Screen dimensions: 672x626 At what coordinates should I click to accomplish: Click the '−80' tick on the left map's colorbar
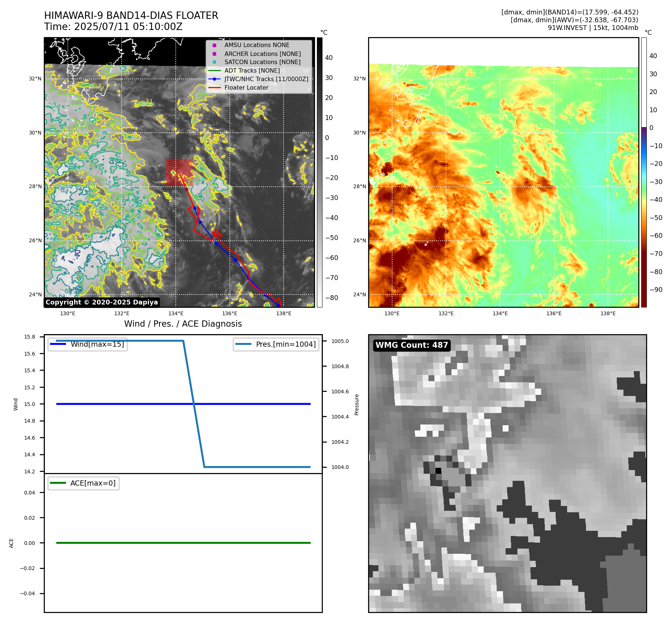tap(331, 297)
